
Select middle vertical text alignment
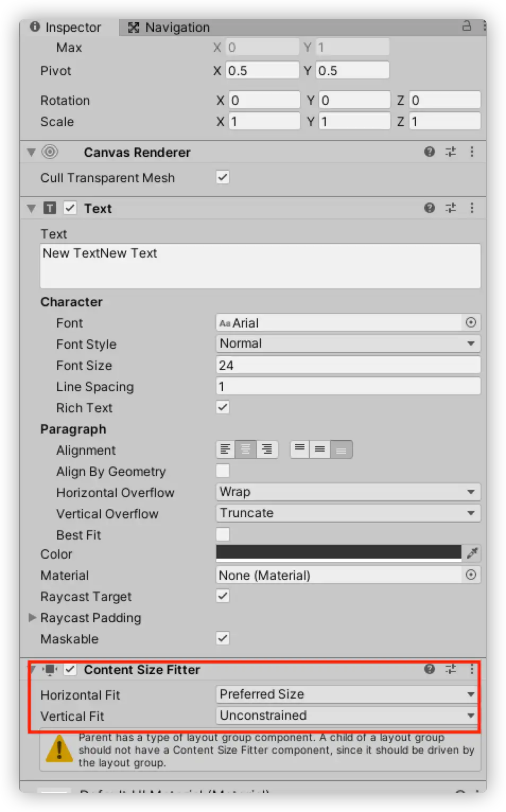pyautogui.click(x=320, y=450)
